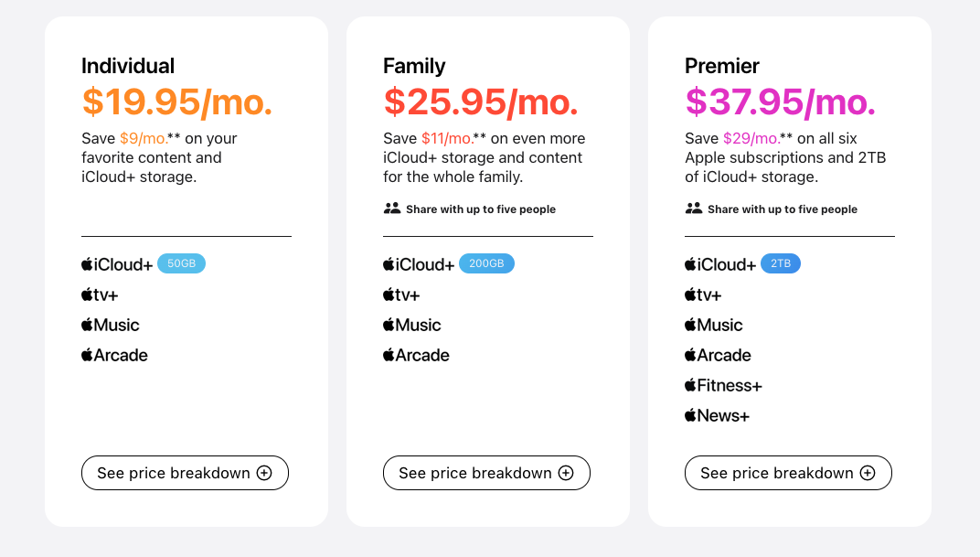Image resolution: width=980 pixels, height=557 pixels.
Task: Expand the Premier plan price breakdown
Action: coord(788,473)
